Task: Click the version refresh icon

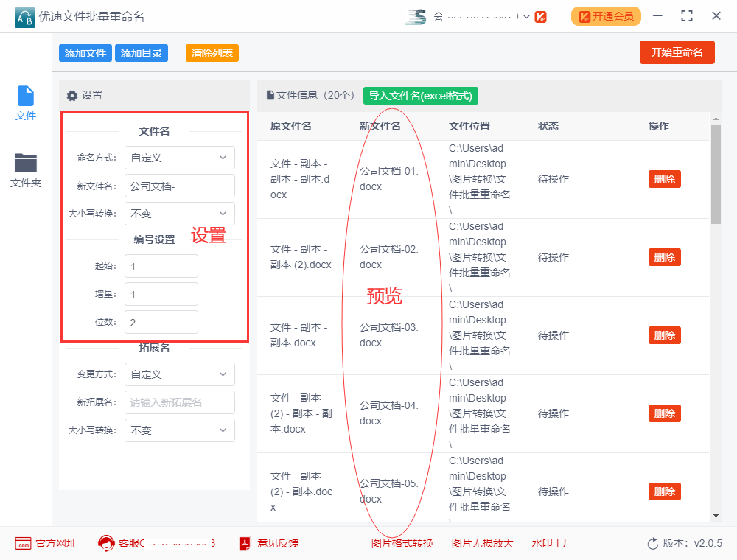Action: point(653,544)
